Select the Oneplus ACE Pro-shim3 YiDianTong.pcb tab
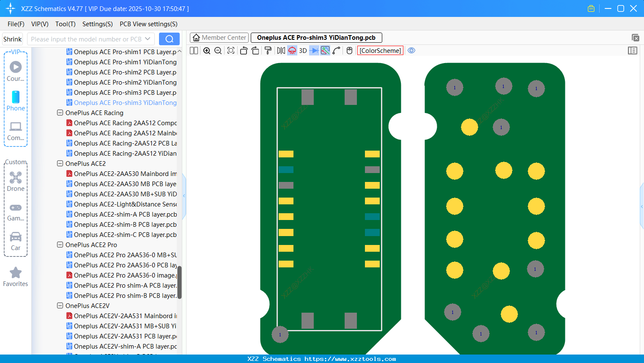644x363 pixels. tap(316, 38)
